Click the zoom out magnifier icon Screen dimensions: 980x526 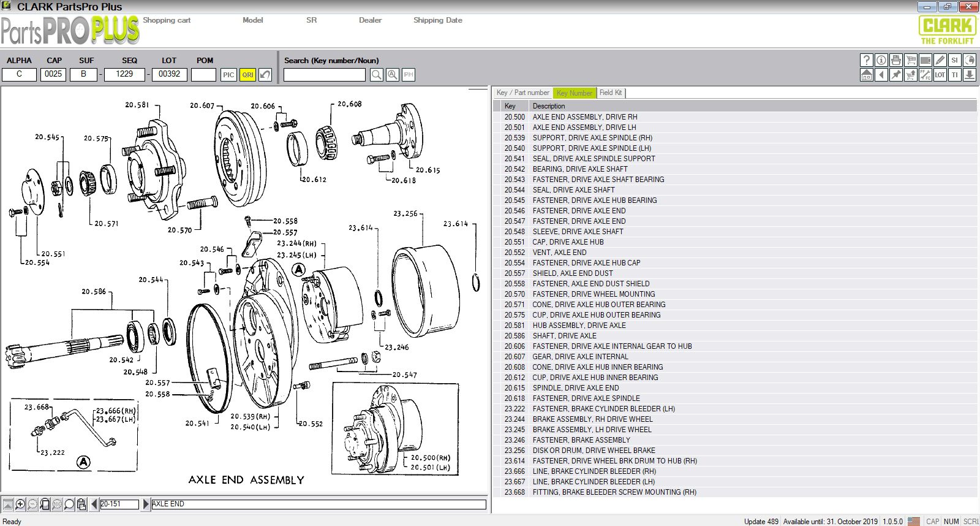(32, 504)
